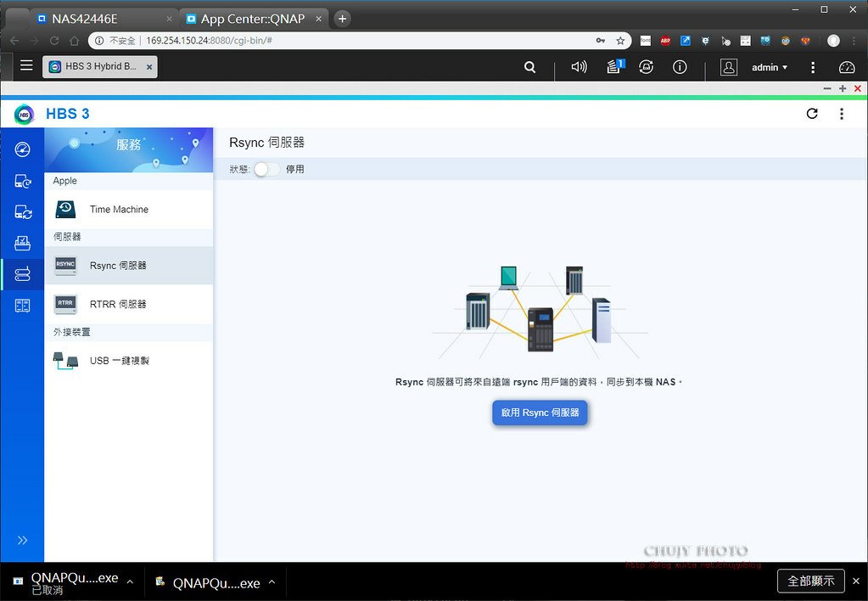Expand options for second QNAPQu.exe download
The width and height of the screenshot is (868, 601).
click(272, 582)
